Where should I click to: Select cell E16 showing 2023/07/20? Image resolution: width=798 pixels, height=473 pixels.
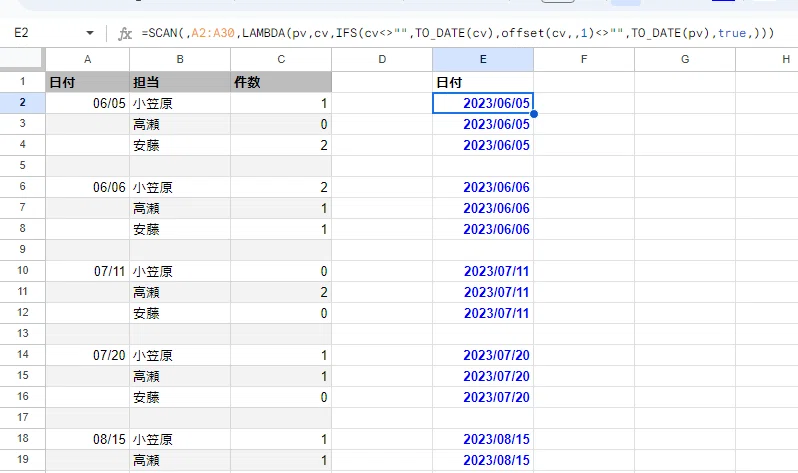click(483, 397)
